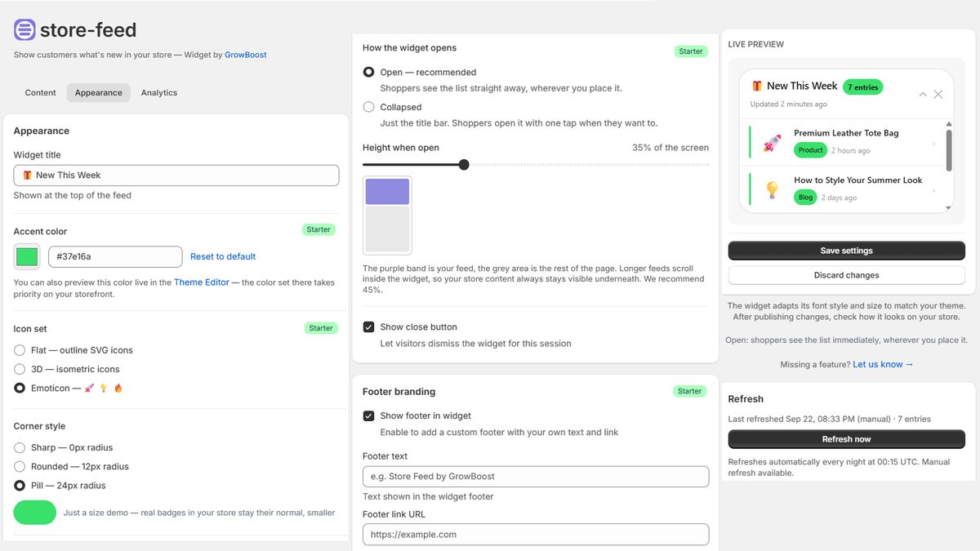Click the store-feed app logo icon
980x551 pixels.
tap(24, 30)
